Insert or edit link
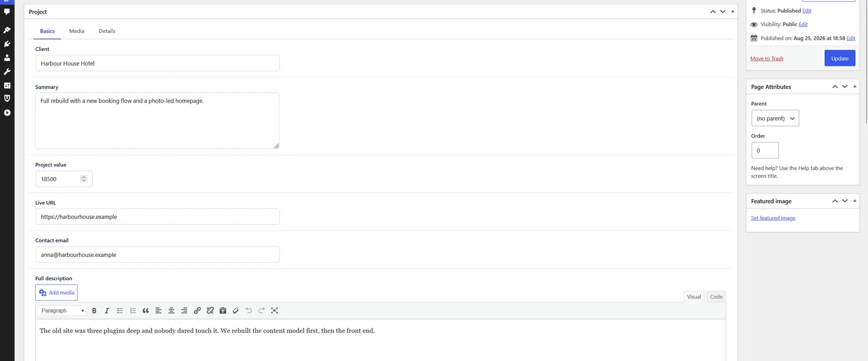 [x=197, y=311]
